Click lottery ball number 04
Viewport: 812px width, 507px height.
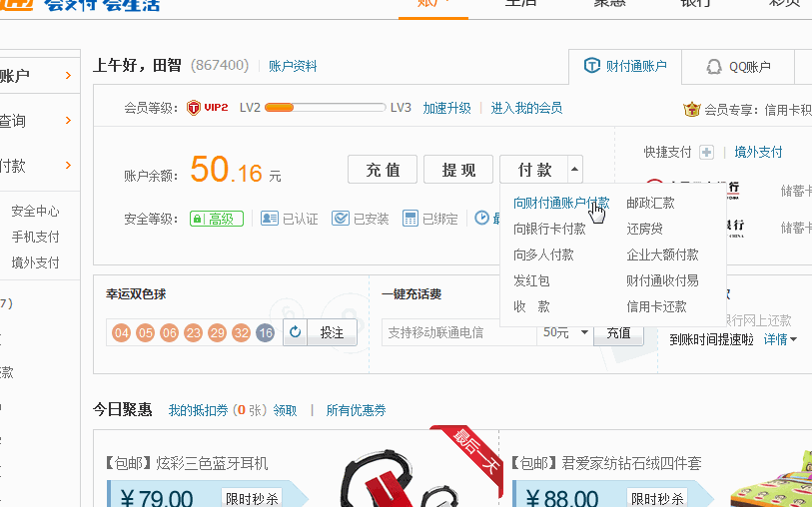point(121,332)
